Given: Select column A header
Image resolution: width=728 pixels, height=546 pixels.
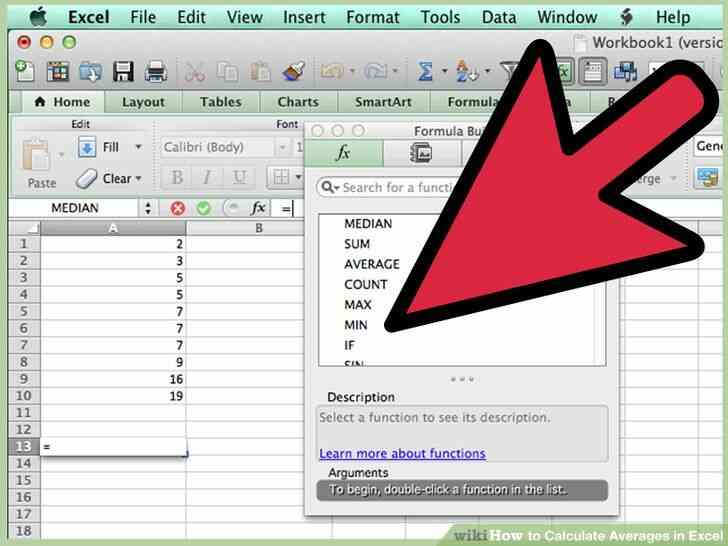Looking at the screenshot, I should [x=113, y=228].
